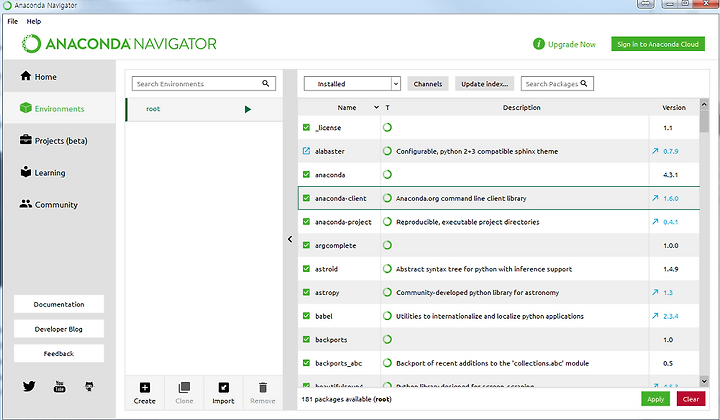Click the astroid package type circle
The width and height of the screenshot is (720, 420).
tap(387, 269)
